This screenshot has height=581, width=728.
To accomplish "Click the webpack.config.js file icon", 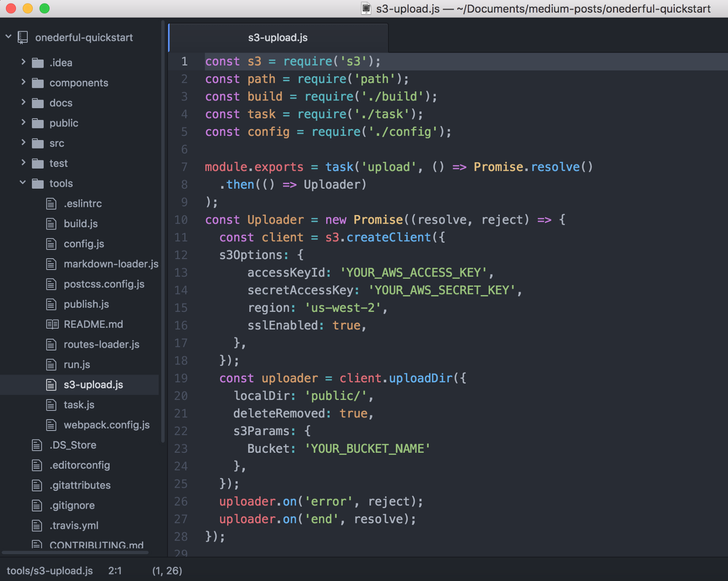I will pos(51,425).
